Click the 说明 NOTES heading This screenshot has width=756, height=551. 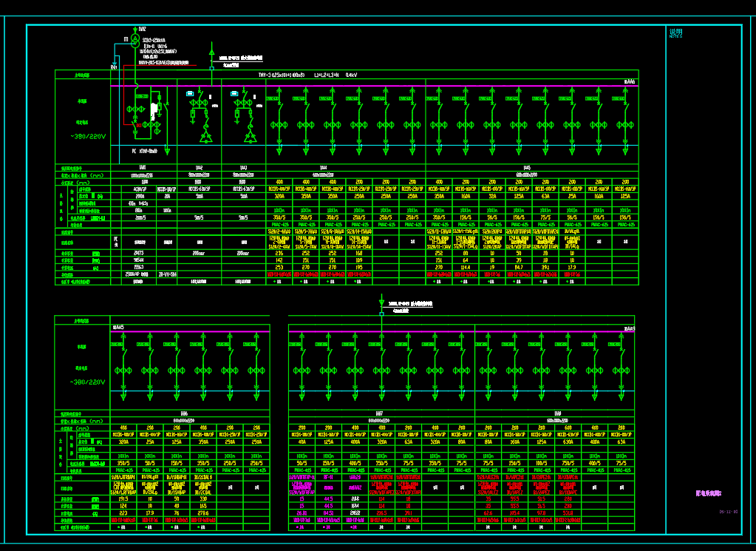click(675, 33)
